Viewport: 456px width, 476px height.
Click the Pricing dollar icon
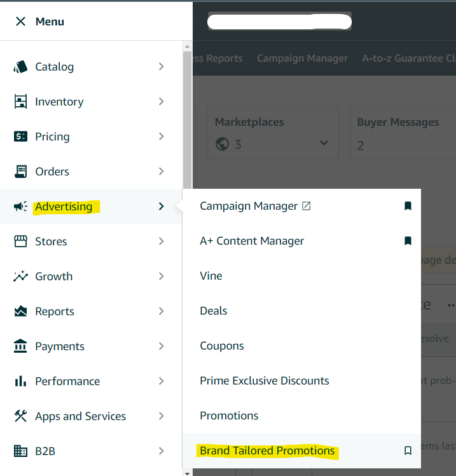pos(20,137)
